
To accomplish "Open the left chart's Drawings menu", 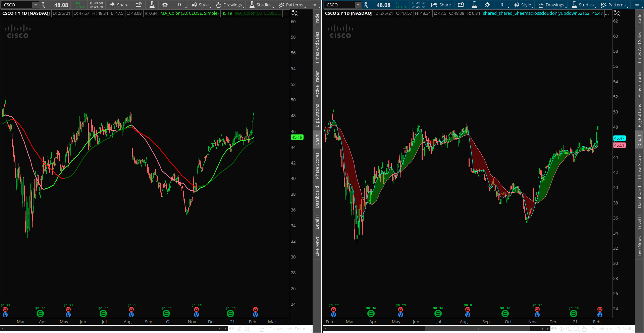I will click(230, 5).
